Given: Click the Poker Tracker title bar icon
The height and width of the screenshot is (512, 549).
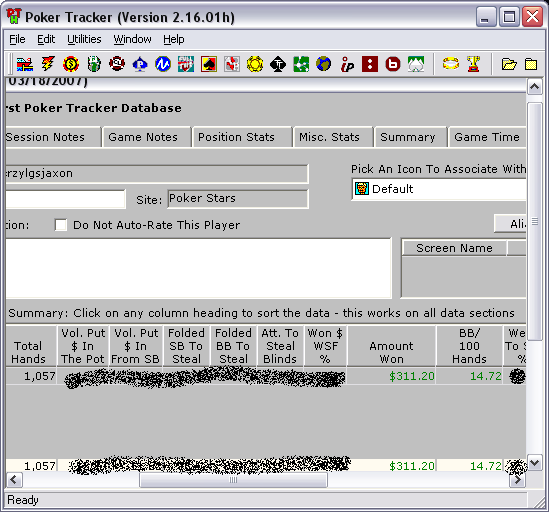Looking at the screenshot, I should 14,16.
